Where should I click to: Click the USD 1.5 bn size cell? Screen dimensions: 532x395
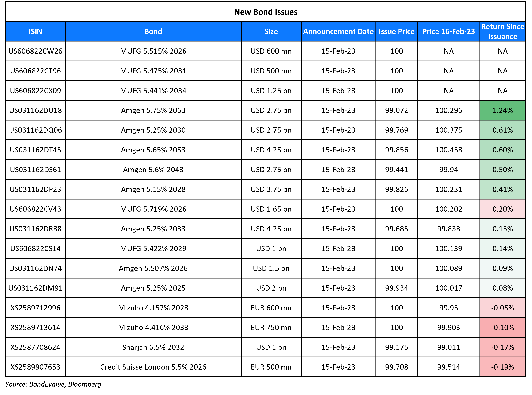[x=271, y=268]
